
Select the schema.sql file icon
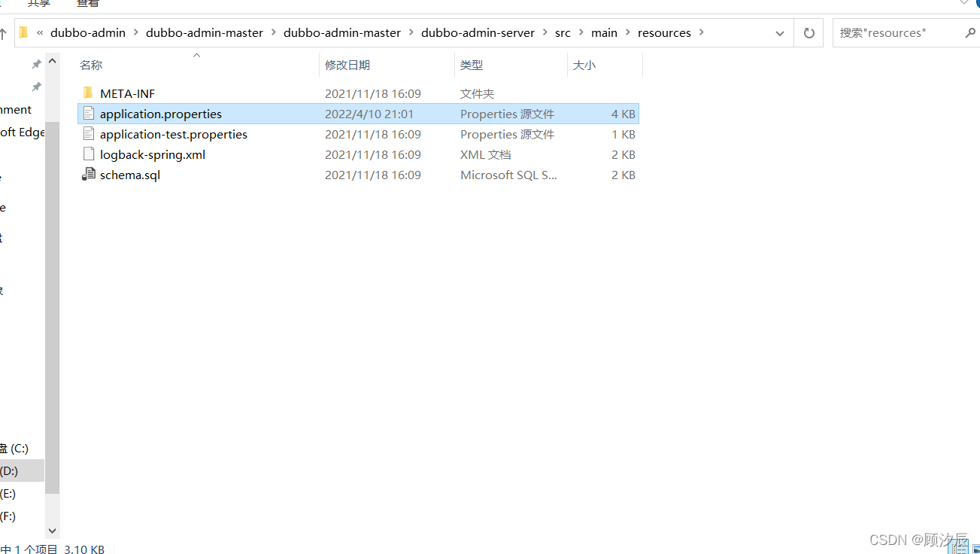89,175
